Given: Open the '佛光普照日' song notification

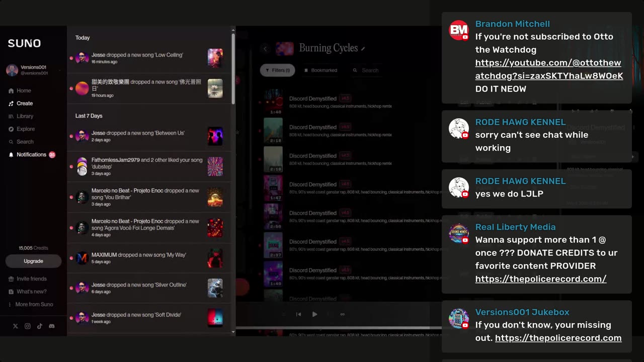Looking at the screenshot, I should click(149, 88).
